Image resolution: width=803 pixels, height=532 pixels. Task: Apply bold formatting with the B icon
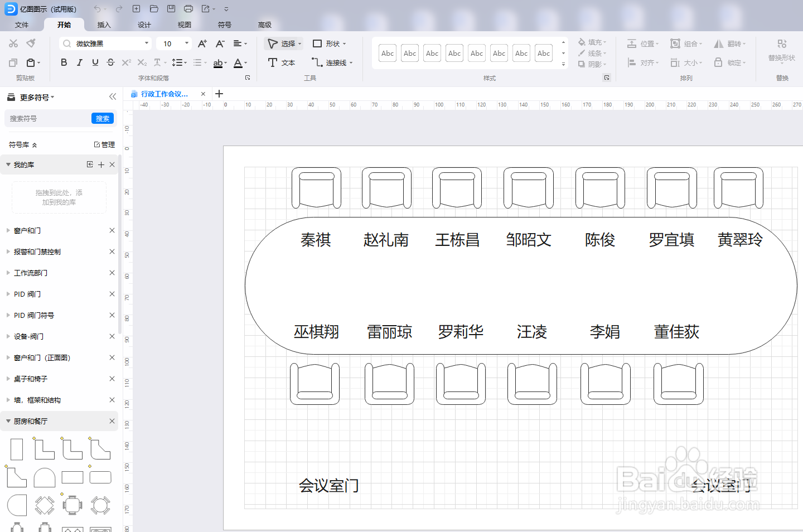pyautogui.click(x=64, y=62)
